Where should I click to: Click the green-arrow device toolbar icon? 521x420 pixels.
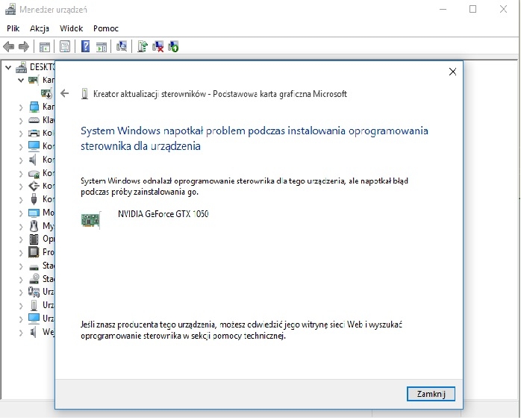pyautogui.click(x=173, y=46)
